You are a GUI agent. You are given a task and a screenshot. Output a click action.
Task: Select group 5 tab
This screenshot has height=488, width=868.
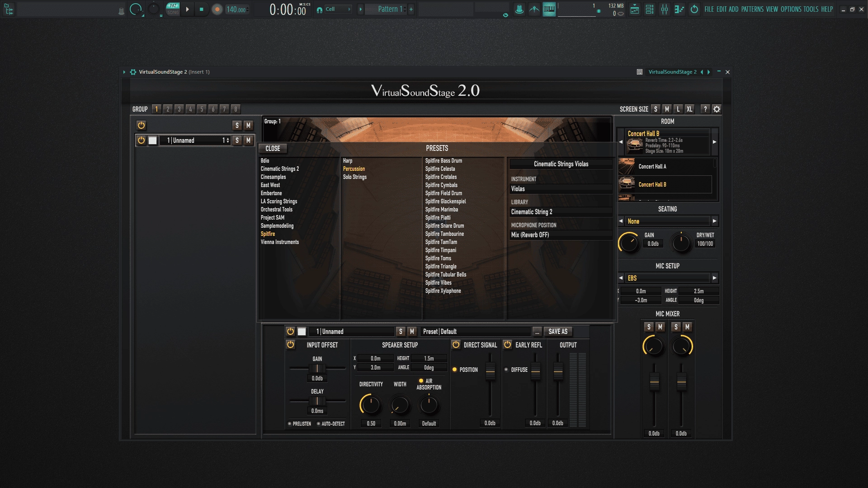click(x=202, y=109)
